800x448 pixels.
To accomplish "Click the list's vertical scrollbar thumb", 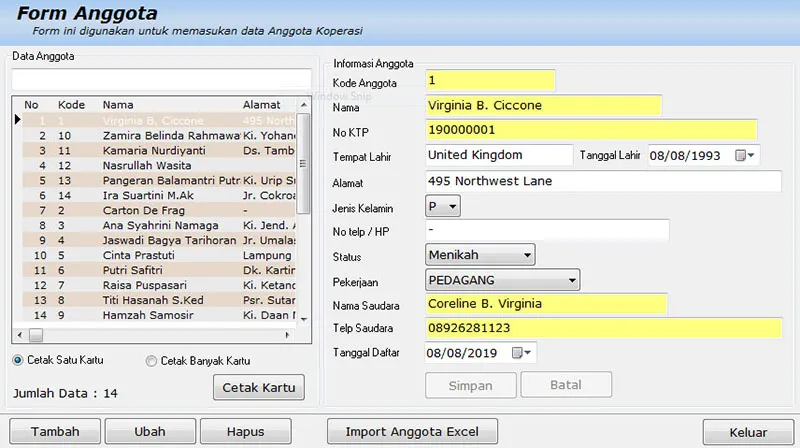I will click(304, 163).
